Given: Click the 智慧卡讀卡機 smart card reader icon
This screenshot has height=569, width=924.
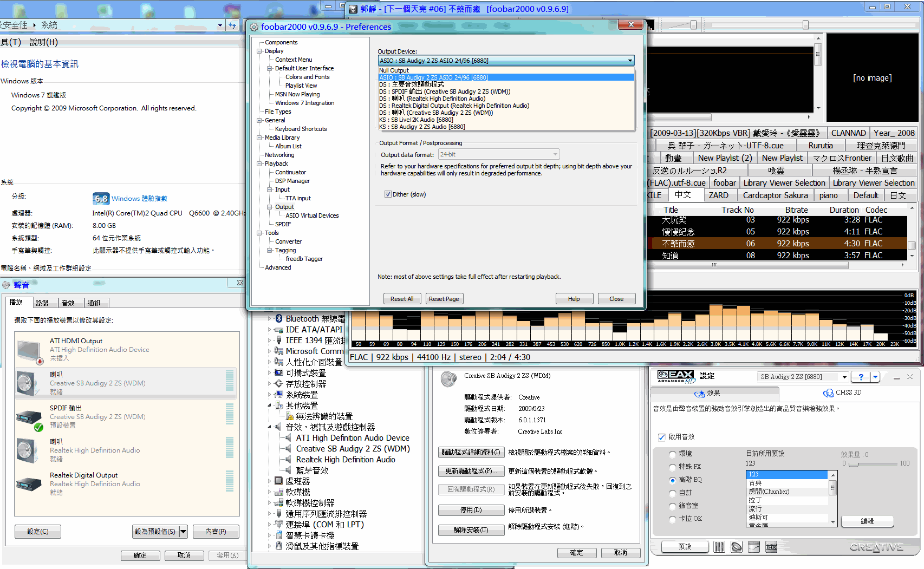Looking at the screenshot, I should tap(279, 535).
